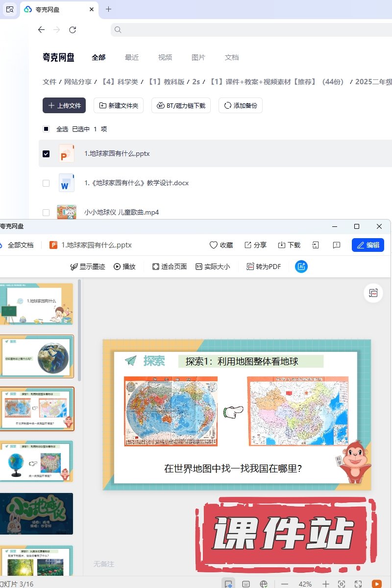Click the fit-to-window icon in status bar
This screenshot has width=392, height=588.
tap(342, 584)
